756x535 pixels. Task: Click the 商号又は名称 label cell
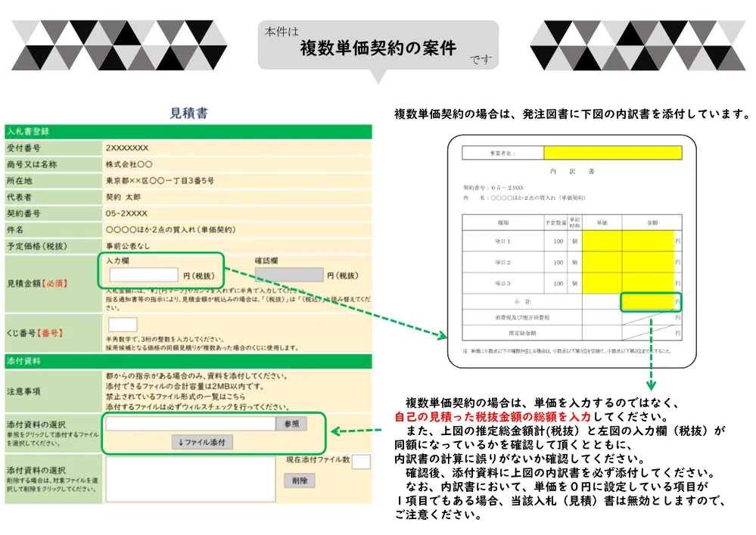click(x=54, y=164)
